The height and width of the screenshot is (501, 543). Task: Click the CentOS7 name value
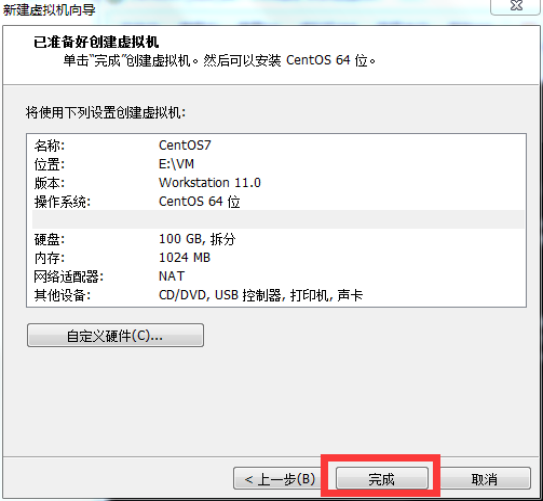coord(185,145)
